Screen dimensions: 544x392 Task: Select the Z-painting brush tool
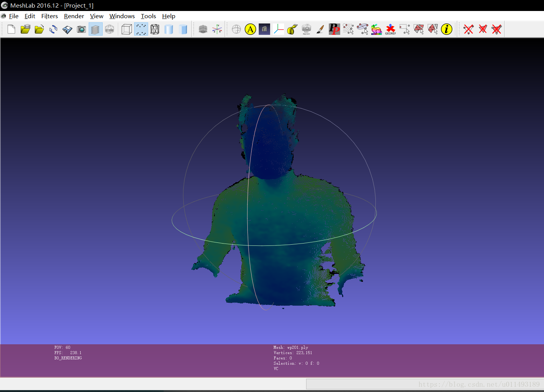320,29
